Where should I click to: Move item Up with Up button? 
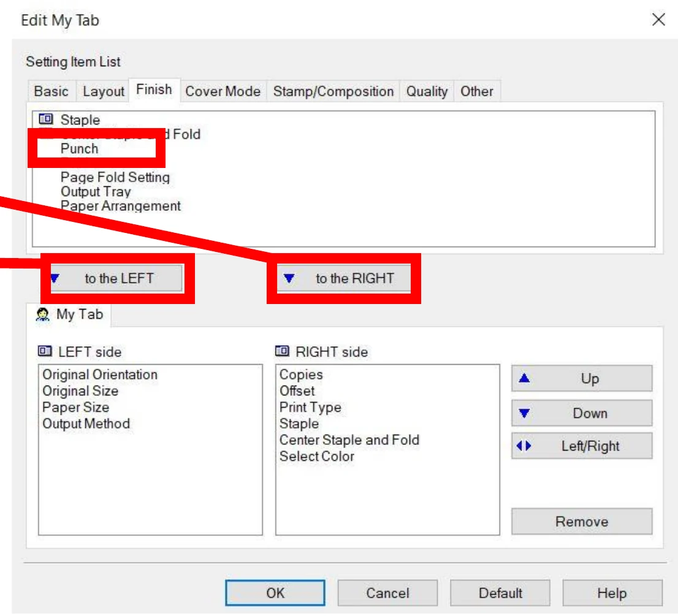(582, 378)
